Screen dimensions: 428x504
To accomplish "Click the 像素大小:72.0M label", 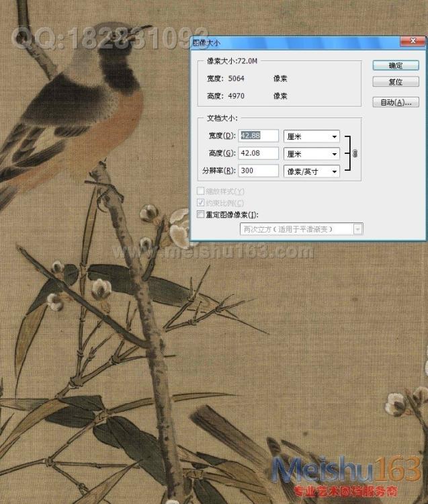I will point(232,60).
